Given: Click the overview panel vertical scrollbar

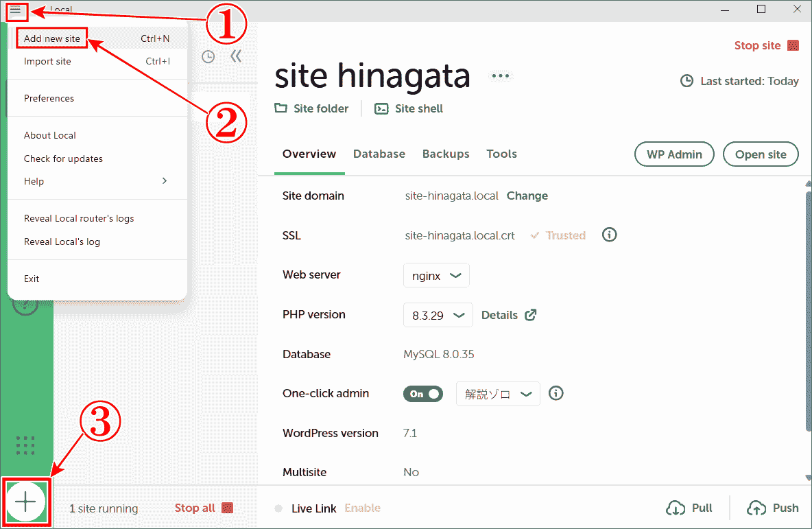Looking at the screenshot, I should point(809,310).
